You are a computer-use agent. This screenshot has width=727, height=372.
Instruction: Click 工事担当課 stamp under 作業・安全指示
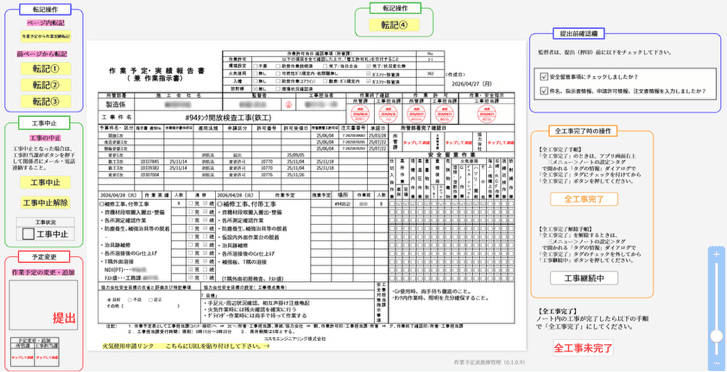(486, 113)
